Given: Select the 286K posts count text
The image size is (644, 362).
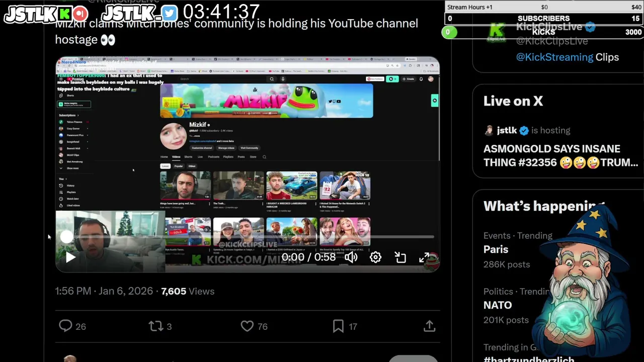Looking at the screenshot, I should [507, 264].
